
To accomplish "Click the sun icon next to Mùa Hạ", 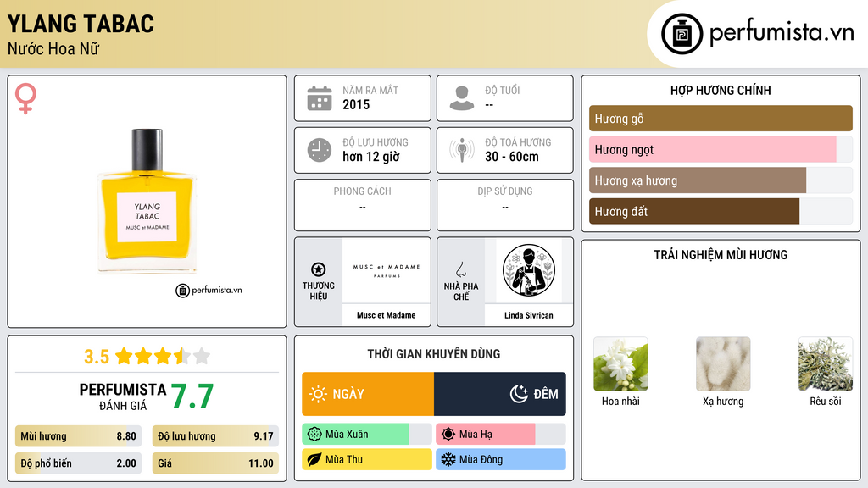I will 448,435.
